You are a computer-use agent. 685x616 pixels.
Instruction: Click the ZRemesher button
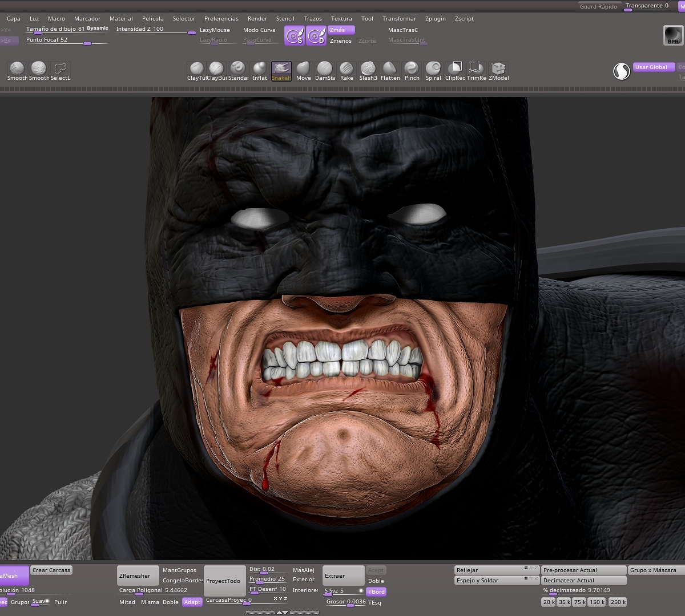(x=138, y=576)
